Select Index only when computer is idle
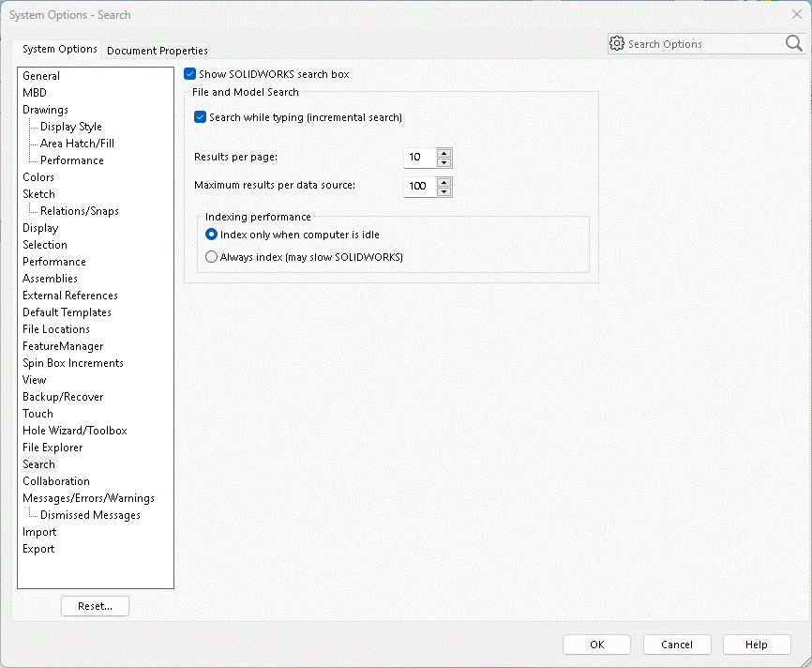812x668 pixels. point(211,235)
